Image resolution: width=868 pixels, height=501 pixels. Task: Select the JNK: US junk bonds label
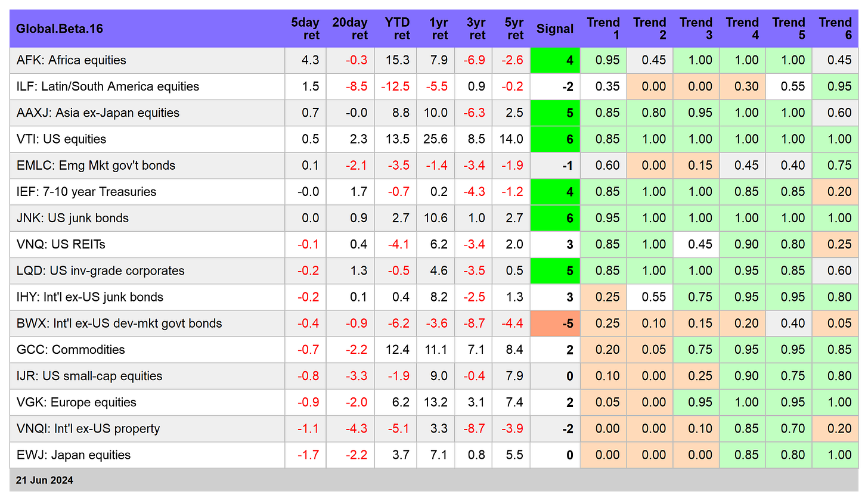coord(73,218)
